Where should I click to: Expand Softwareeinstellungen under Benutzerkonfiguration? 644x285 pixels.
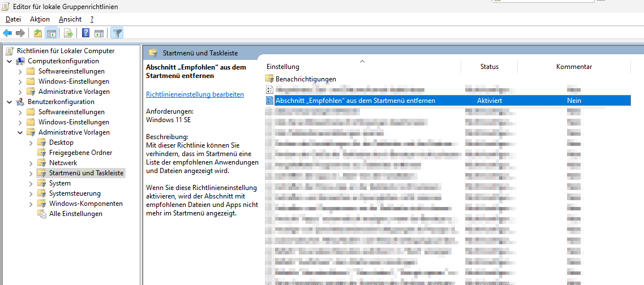(20, 112)
